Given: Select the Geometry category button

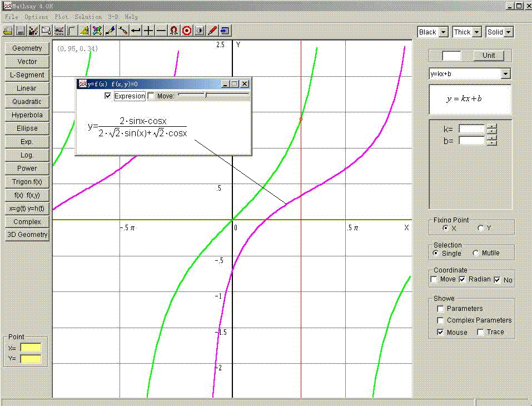Looking at the screenshot, I should [x=27, y=48].
